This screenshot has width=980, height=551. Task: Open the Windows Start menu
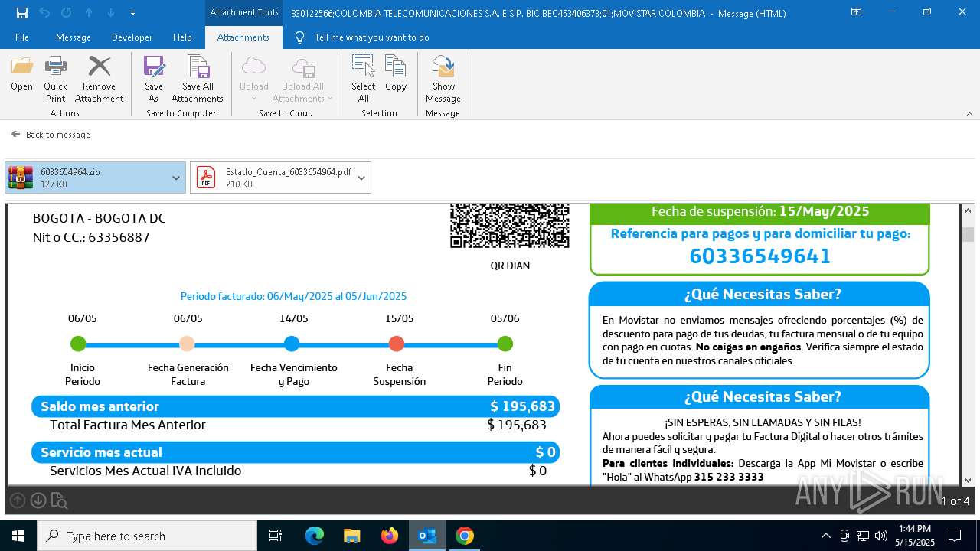click(x=18, y=536)
